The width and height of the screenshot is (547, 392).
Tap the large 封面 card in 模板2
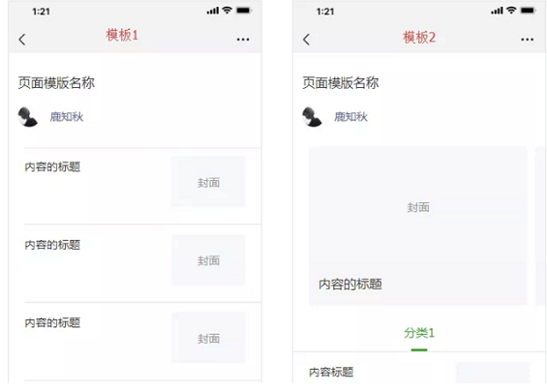tap(418, 226)
